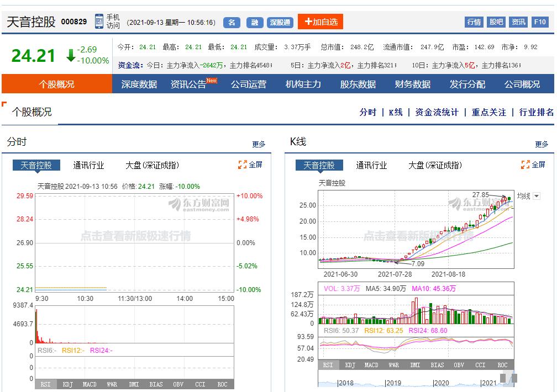Select 通讯行业 tab in 分时 chart
This screenshot has height=392, width=557.
(x=88, y=165)
